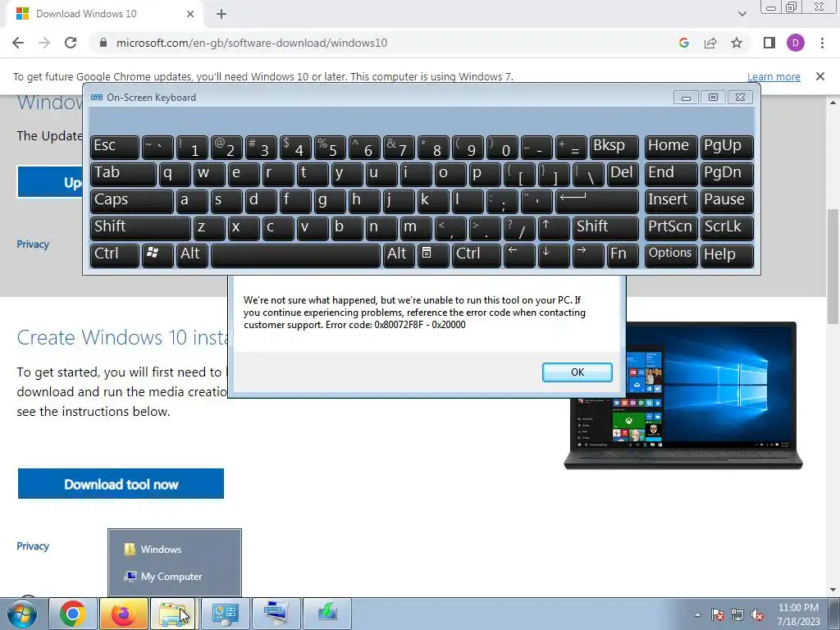Screen dimensions: 840x630
Task: Click the menu key on On-Screen Keyboard
Action: tap(433, 255)
